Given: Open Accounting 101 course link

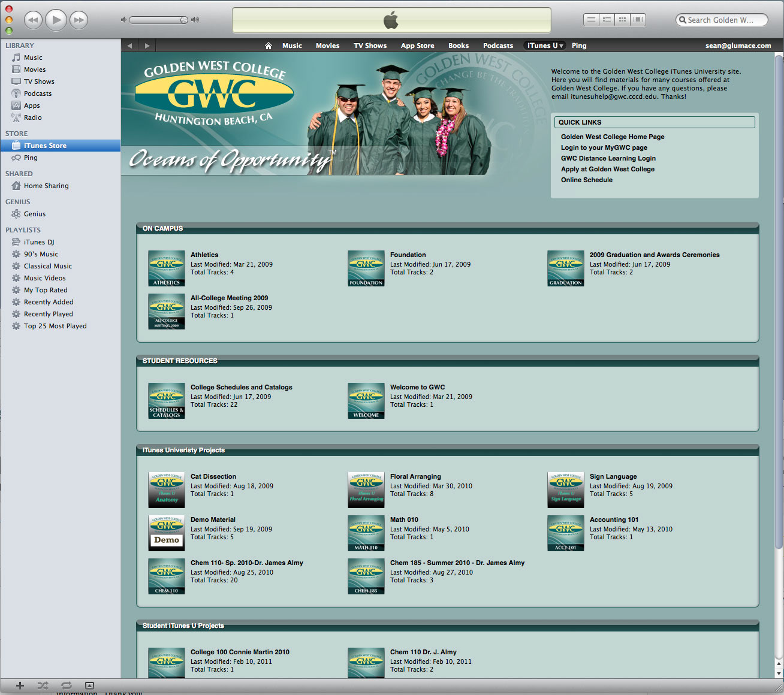Looking at the screenshot, I should pyautogui.click(x=614, y=519).
